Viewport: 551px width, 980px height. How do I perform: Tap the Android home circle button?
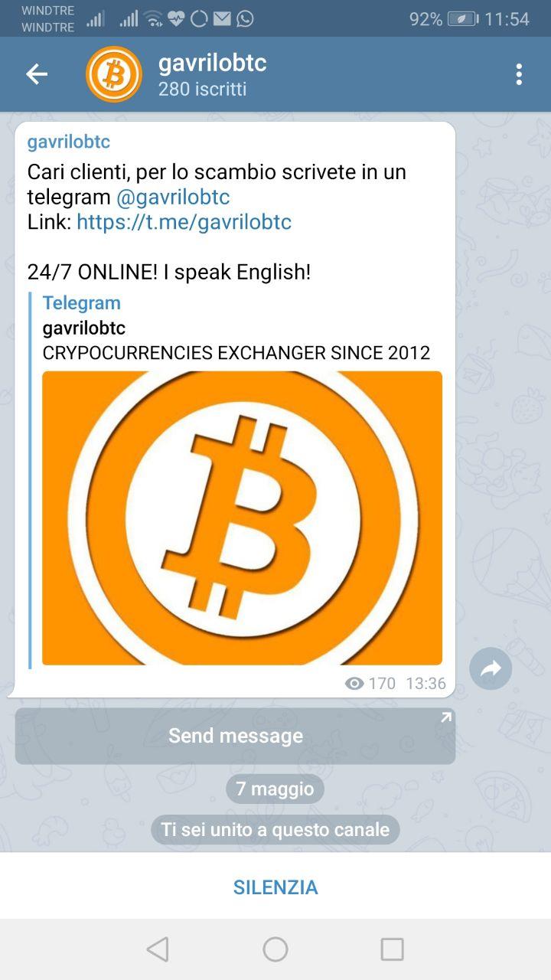point(275,949)
